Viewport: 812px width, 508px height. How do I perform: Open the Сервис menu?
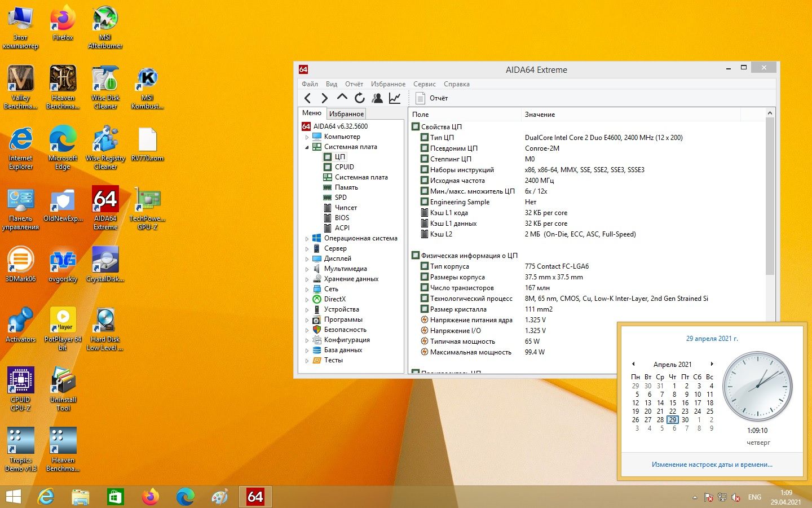pos(424,84)
